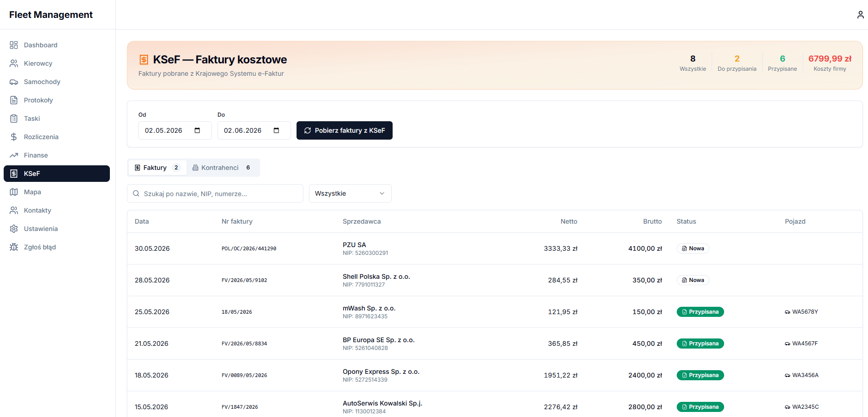
Task: Open Finanse menu item
Action: (57, 155)
